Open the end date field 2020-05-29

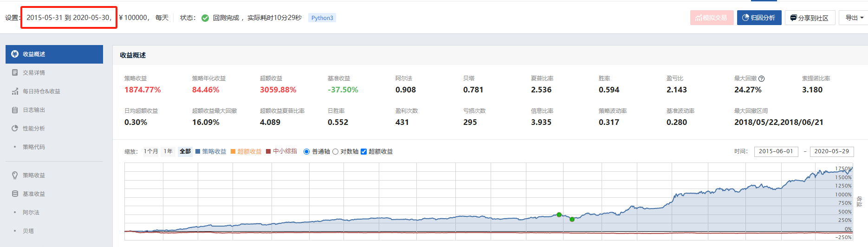coord(831,151)
